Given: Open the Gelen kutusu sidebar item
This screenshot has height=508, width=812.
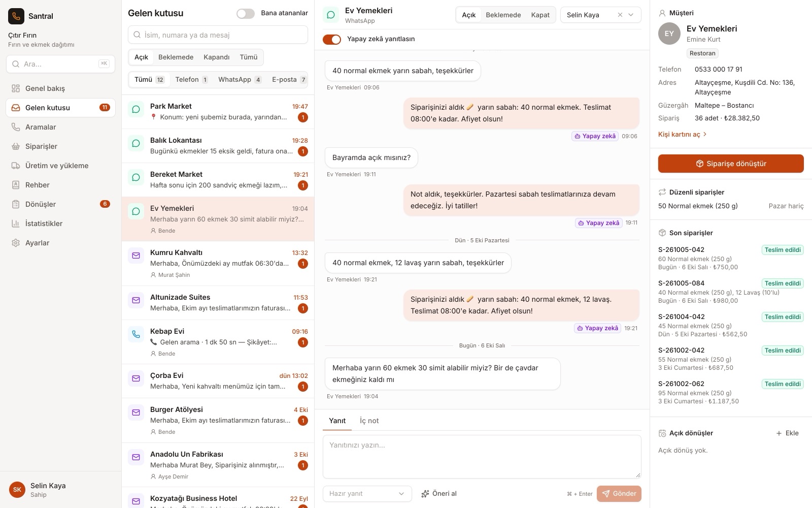Looking at the screenshot, I should coord(60,108).
